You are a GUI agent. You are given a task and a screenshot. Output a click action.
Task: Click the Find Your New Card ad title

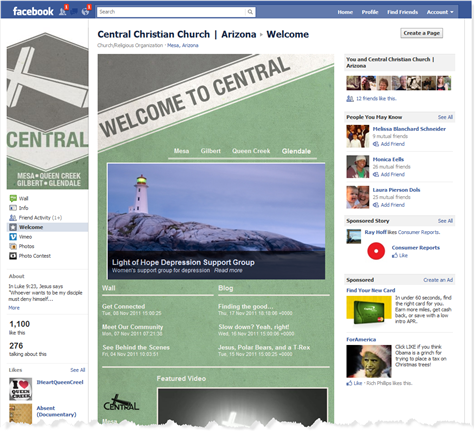371,290
